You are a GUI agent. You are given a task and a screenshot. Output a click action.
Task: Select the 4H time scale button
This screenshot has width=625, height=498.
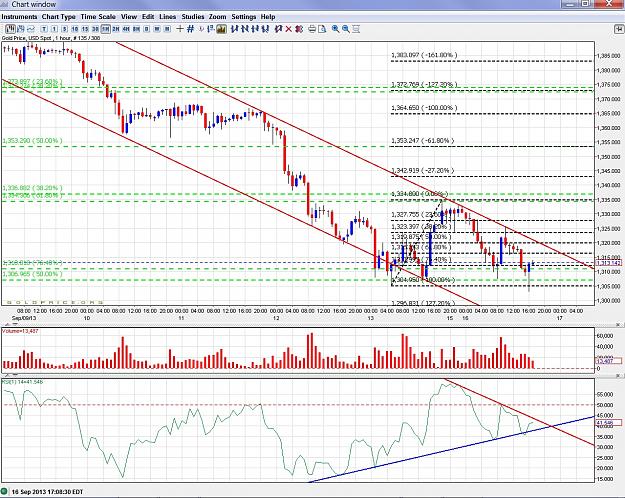pyautogui.click(x=126, y=29)
